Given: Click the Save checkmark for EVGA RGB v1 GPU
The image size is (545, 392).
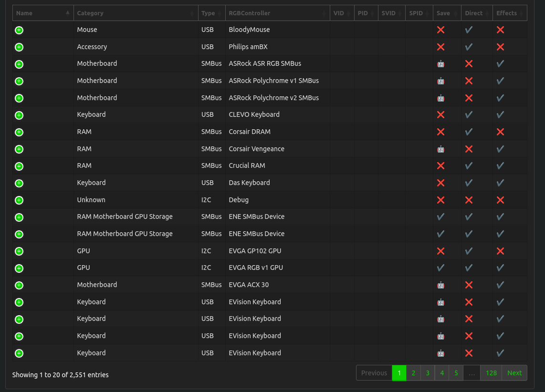Looking at the screenshot, I should coord(441,268).
